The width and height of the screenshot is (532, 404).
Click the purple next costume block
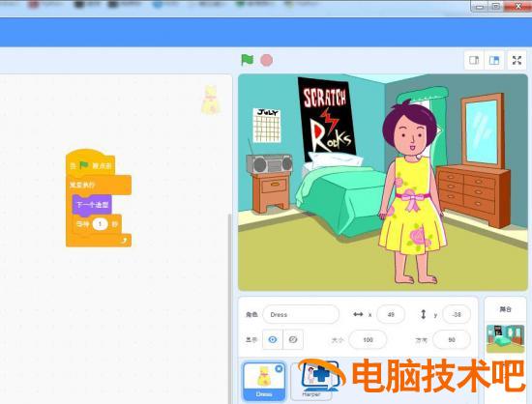(92, 205)
